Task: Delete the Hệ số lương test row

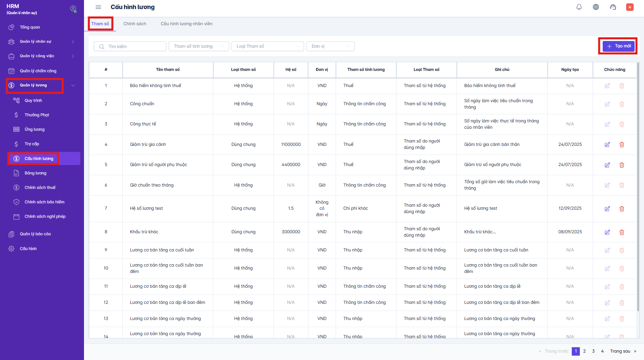Action: pyautogui.click(x=621, y=209)
